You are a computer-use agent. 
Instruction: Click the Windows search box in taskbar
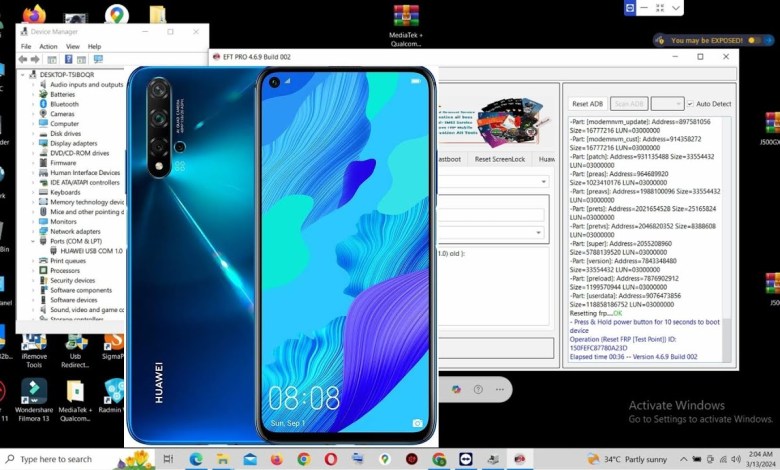[x=58, y=459]
